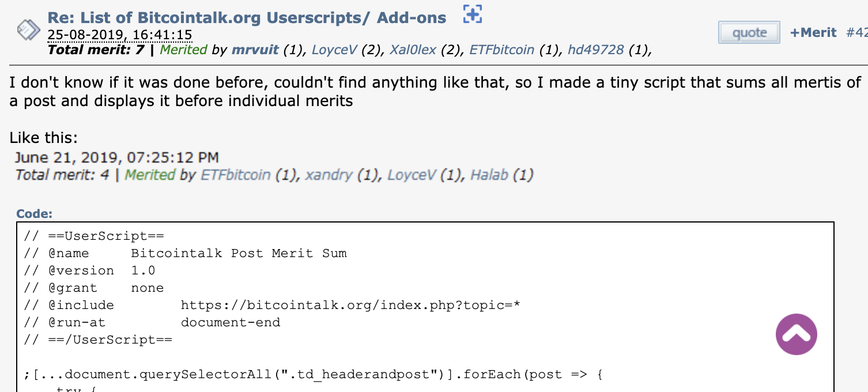
Task: Click the querySelectorAll line in the code box
Action: point(314,374)
